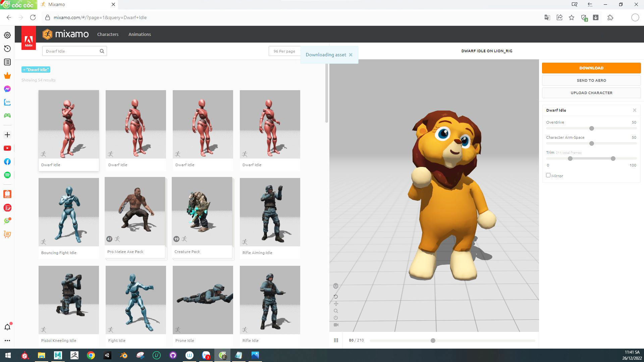Open the Animations tab
Viewport: 644px width, 362px height.
[140, 34]
